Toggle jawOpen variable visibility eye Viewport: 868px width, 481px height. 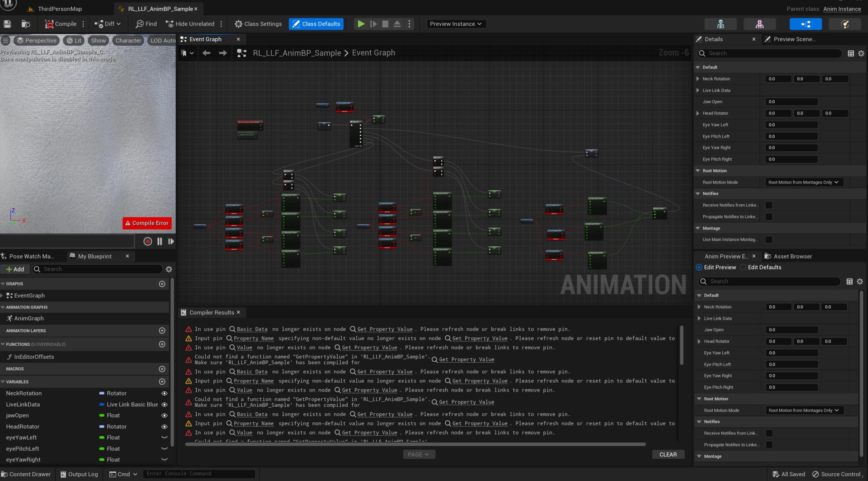coord(164,416)
